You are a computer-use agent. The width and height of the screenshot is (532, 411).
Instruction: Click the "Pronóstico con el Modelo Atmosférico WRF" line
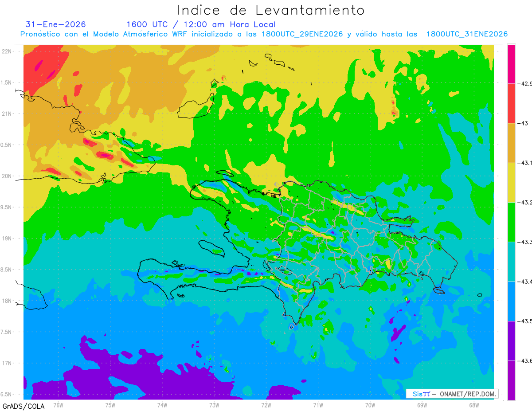pos(264,34)
